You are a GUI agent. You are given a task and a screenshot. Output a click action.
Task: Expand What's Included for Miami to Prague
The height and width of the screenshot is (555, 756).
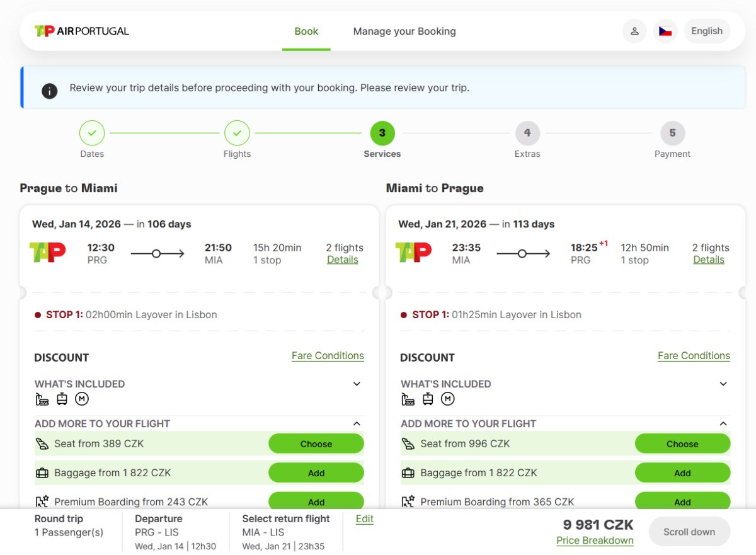pos(723,384)
